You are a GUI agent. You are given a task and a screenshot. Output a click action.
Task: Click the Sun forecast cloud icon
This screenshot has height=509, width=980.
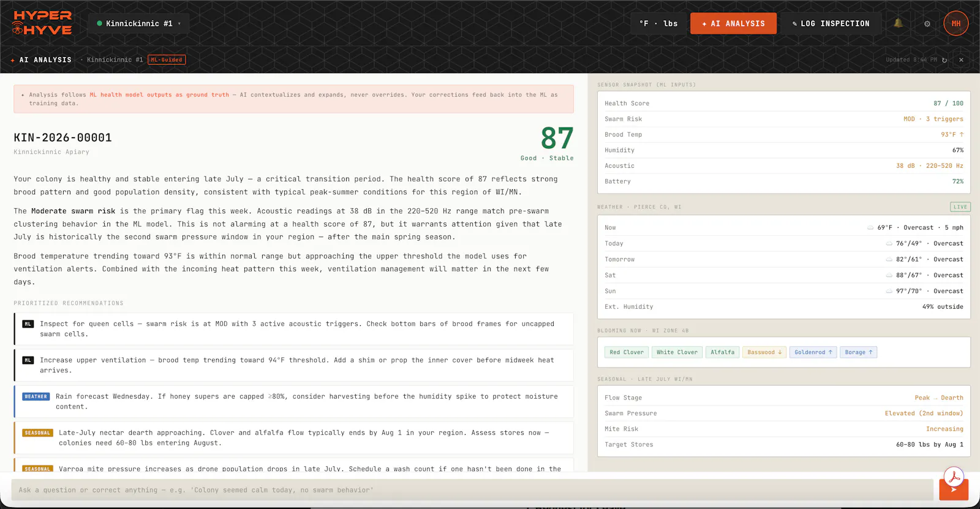889,292
